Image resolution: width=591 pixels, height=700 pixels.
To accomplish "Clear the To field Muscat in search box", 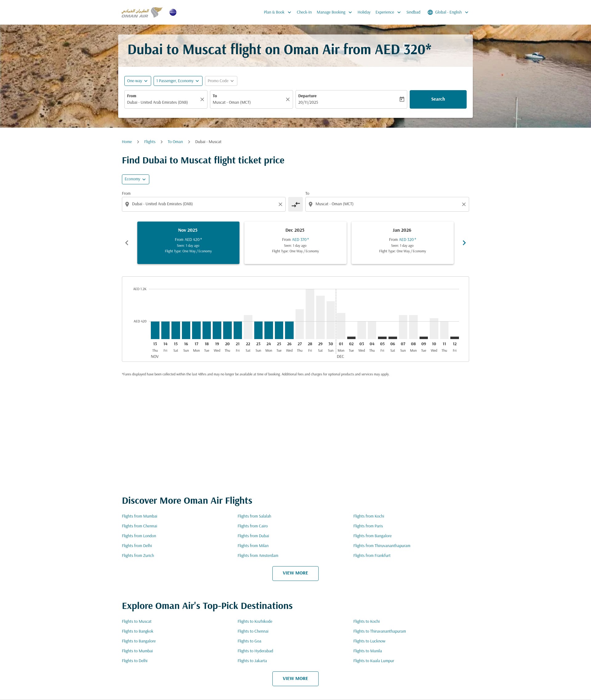I will tap(287, 99).
